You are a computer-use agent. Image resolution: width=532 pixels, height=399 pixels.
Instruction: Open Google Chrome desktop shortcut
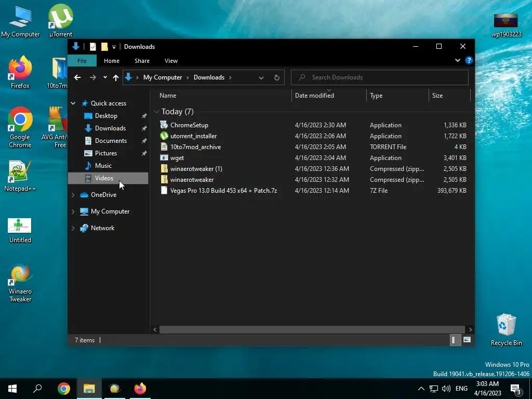click(x=20, y=127)
